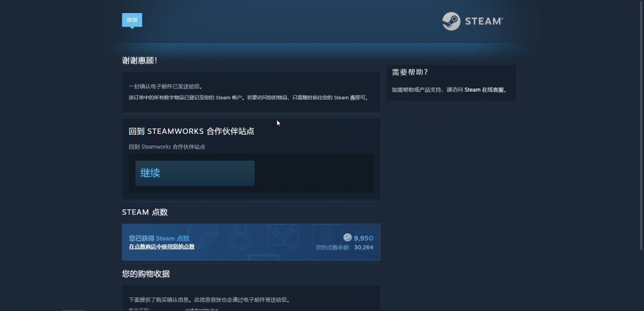Click the Steam points coin icon
The height and width of the screenshot is (311, 644).
[347, 238]
